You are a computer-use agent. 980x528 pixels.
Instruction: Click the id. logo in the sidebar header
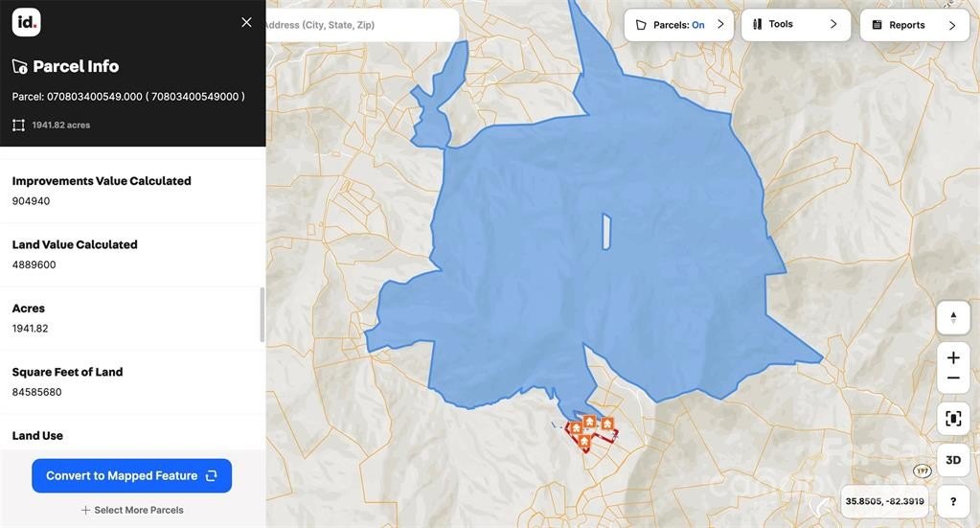point(26,22)
